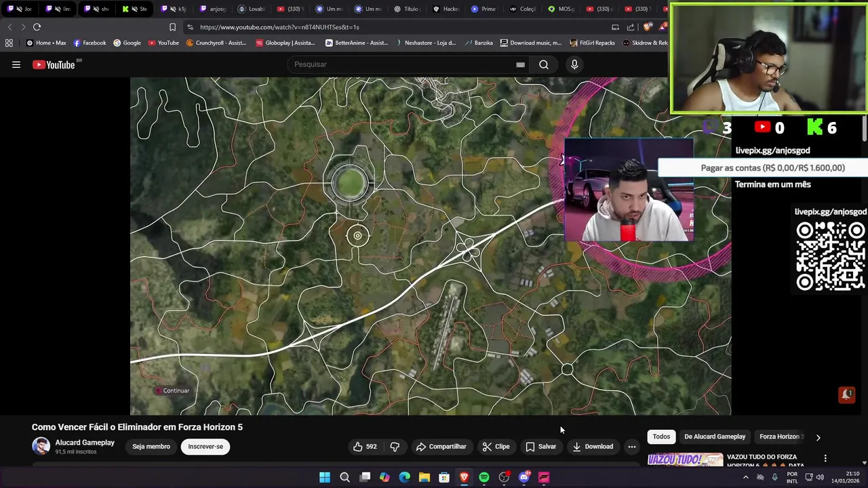
Task: Start voice search with microphone icon
Action: [574, 64]
